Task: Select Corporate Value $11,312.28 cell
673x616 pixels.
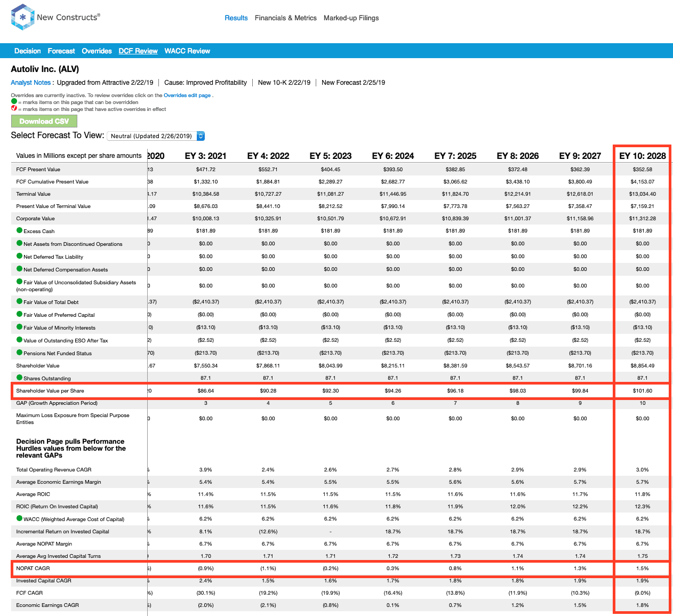Action: (643, 219)
